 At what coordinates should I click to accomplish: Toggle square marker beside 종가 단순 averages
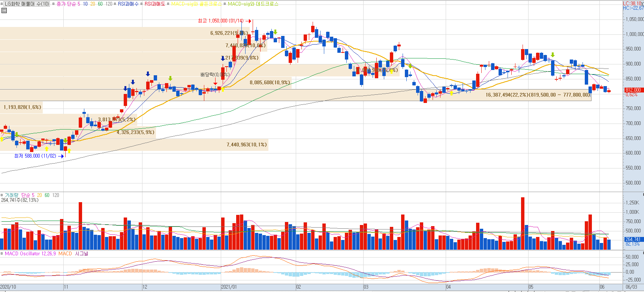point(54,4)
